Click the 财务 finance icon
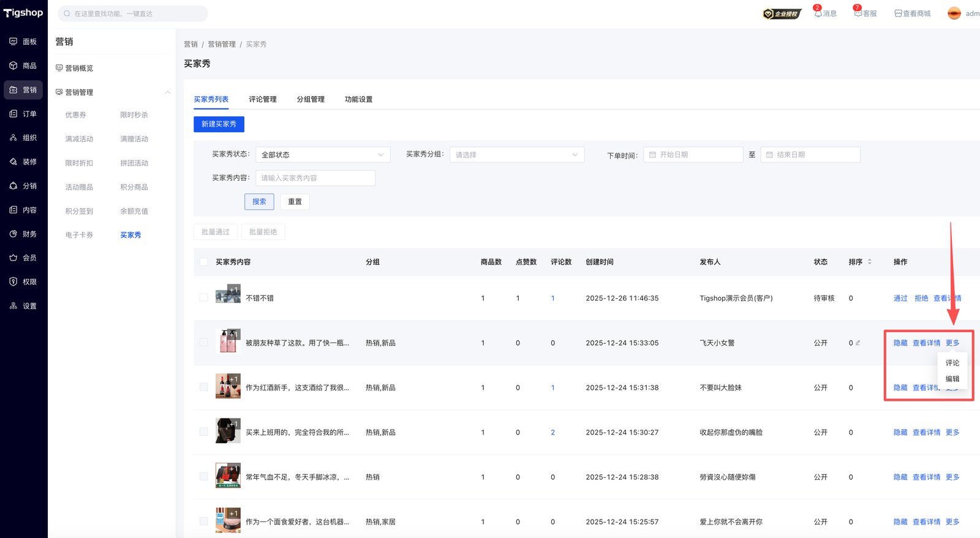This screenshot has width=980, height=538. pyautogui.click(x=13, y=234)
